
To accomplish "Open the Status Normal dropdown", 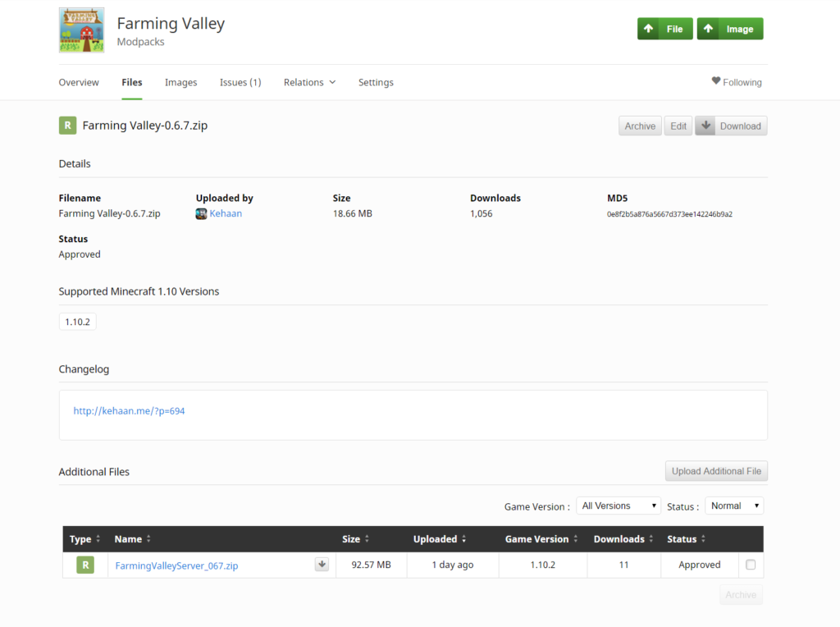I will pos(734,506).
